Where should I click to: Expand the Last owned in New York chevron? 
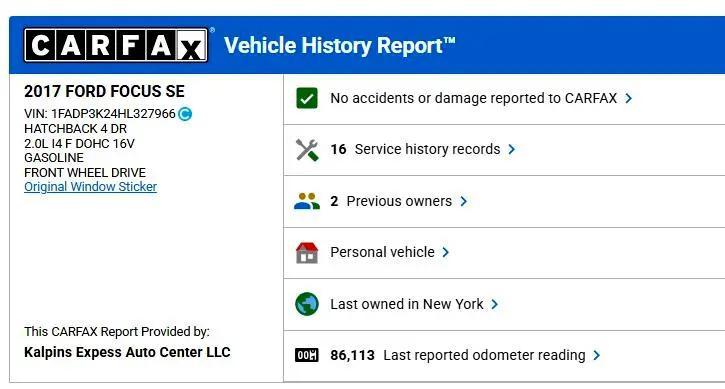coord(494,304)
